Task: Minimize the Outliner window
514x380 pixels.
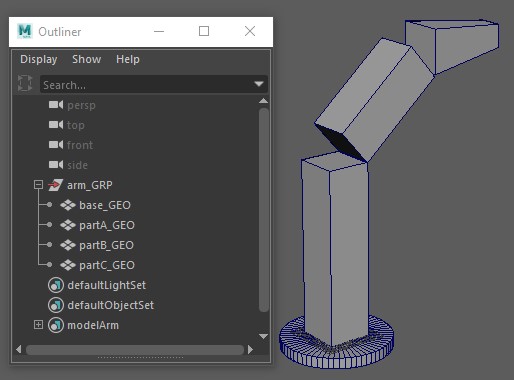Action: (x=159, y=32)
